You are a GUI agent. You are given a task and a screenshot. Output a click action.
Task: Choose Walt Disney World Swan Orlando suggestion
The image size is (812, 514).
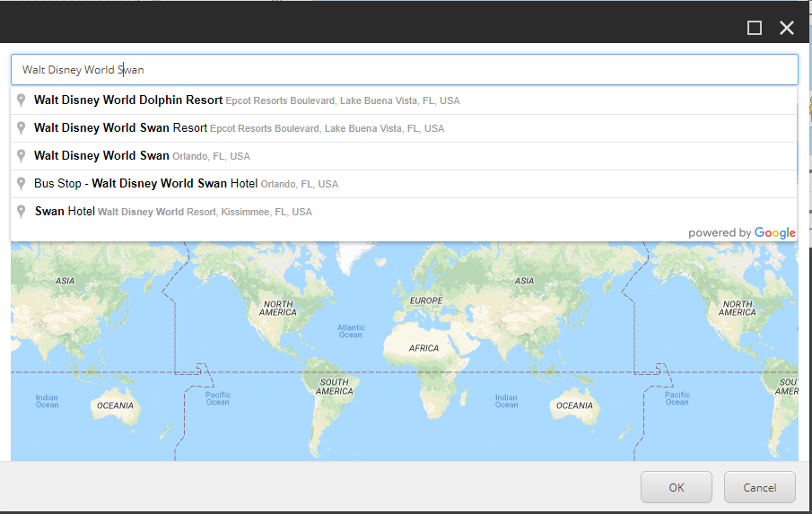pyautogui.click(x=404, y=156)
